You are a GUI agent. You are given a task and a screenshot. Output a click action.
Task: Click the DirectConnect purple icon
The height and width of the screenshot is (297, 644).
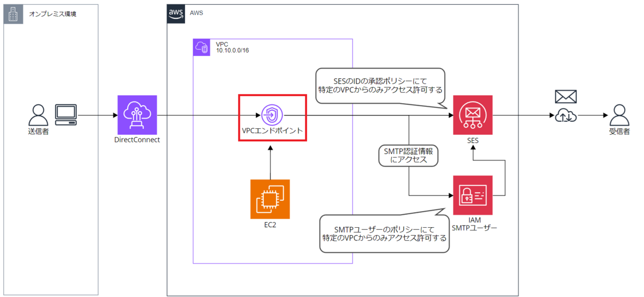click(x=137, y=115)
